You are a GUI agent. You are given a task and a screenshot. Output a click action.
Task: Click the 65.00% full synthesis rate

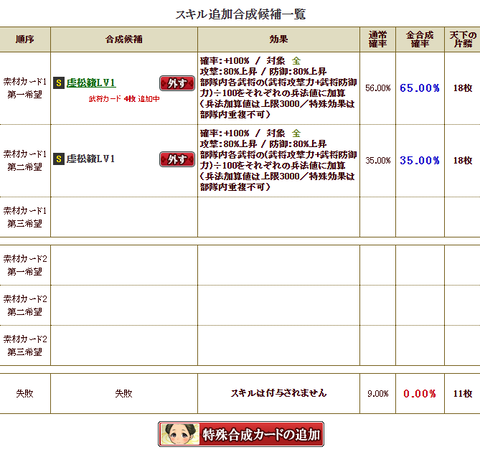(x=420, y=88)
